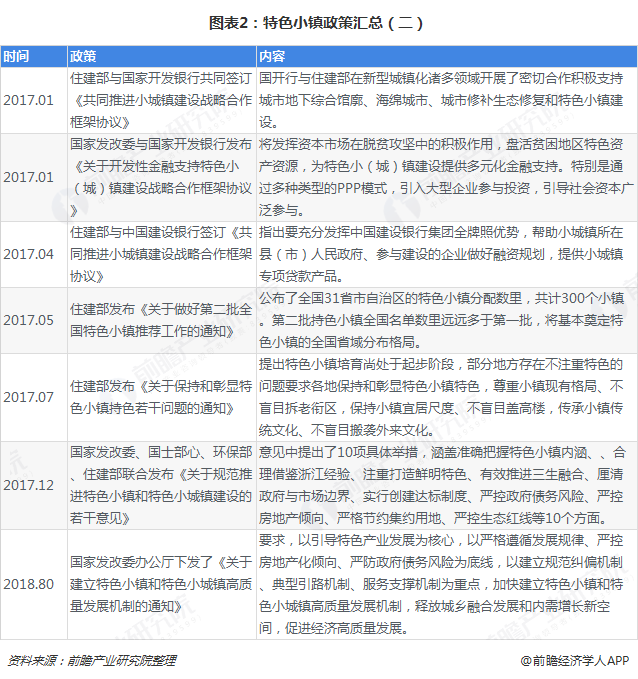Click the chart title 特色小镇政策汇总
This screenshot has width=638, height=679.
318,20
